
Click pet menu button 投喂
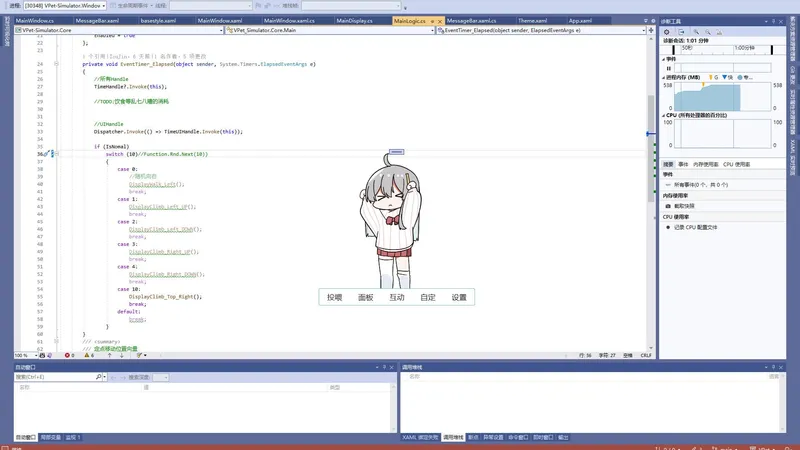coord(335,297)
